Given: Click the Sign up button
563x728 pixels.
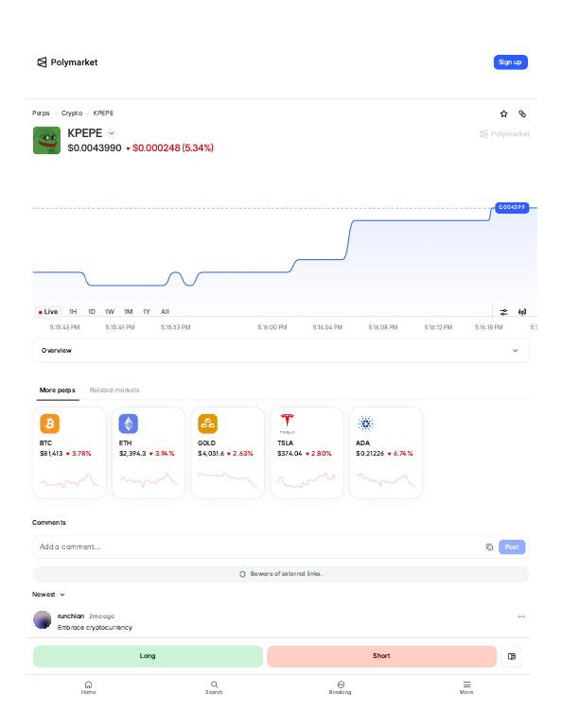Looking at the screenshot, I should click(x=511, y=62).
